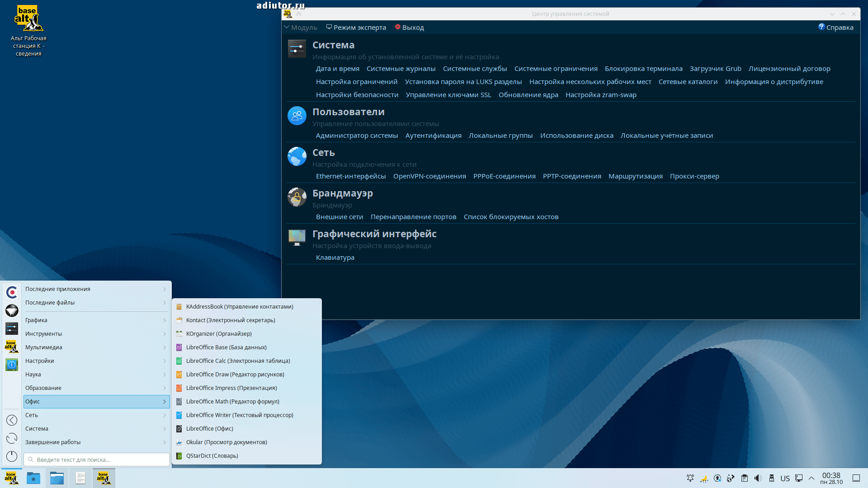This screenshot has height=488, width=868.
Task: Click the Выход button in control center
Action: [x=409, y=27]
